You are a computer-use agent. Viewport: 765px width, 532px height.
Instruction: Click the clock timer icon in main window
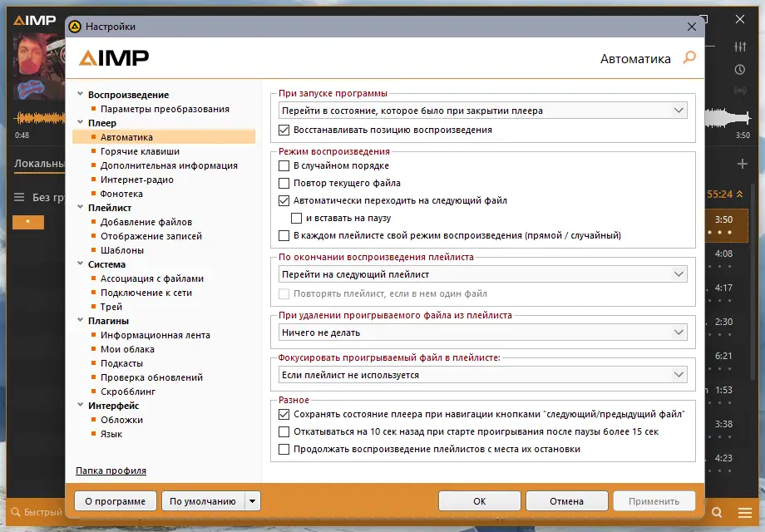pos(740,69)
